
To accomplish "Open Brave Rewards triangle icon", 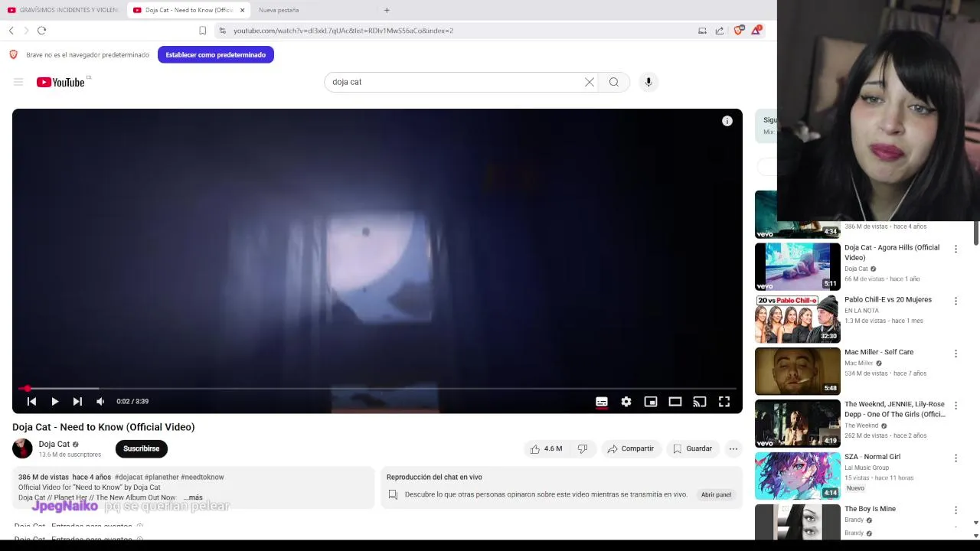I will tap(756, 31).
